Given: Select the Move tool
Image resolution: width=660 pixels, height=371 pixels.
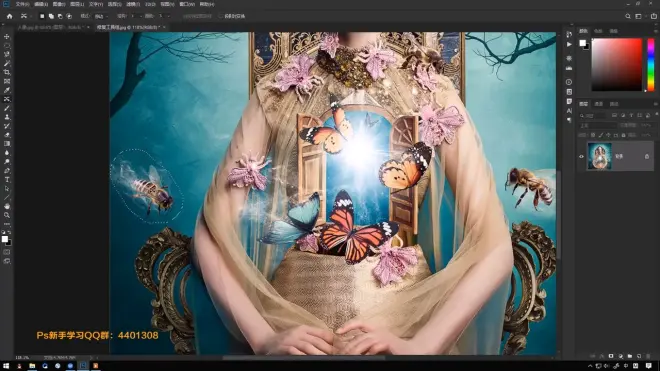Looking at the screenshot, I should click(7, 37).
